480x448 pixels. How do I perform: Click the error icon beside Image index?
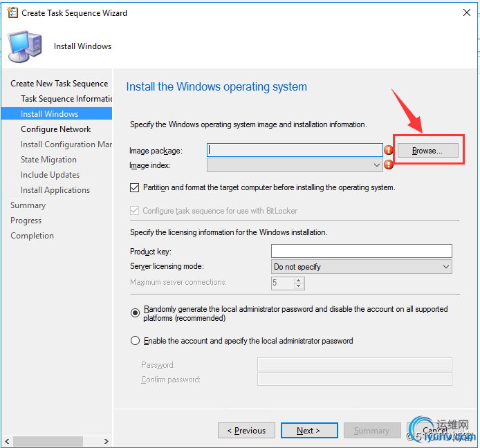click(389, 165)
